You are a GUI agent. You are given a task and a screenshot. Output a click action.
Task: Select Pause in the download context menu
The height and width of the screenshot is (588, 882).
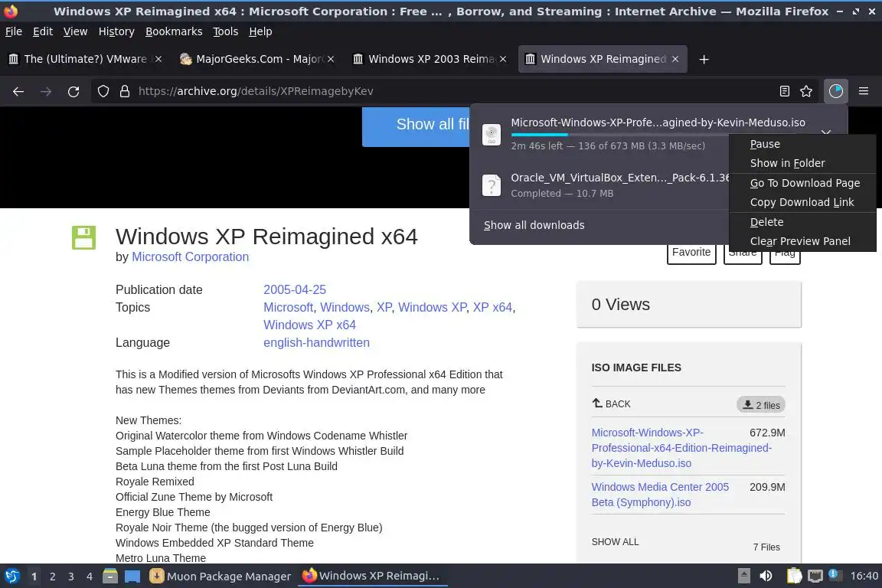[765, 144]
